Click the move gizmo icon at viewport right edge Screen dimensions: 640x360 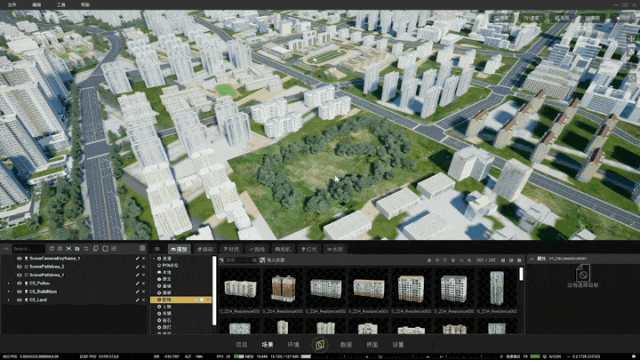click(x=631, y=39)
